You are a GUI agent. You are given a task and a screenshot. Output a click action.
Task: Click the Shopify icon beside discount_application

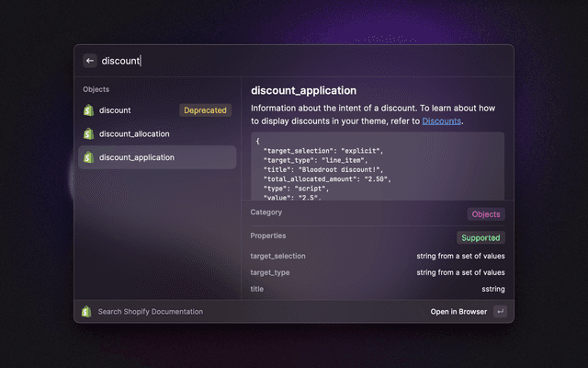(89, 157)
